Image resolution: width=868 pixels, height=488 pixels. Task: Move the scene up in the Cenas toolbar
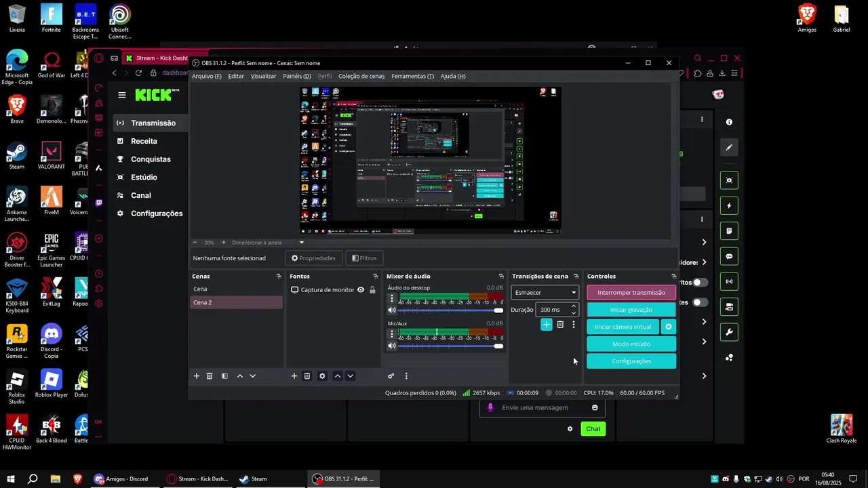click(x=239, y=376)
